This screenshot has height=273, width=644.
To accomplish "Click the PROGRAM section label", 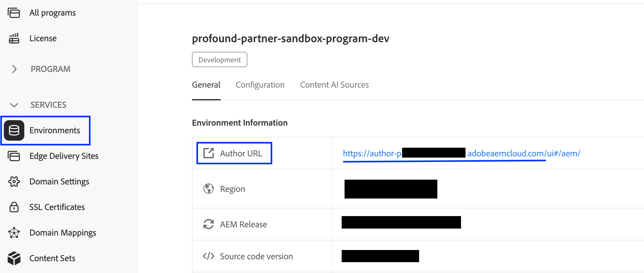I will click(51, 69).
